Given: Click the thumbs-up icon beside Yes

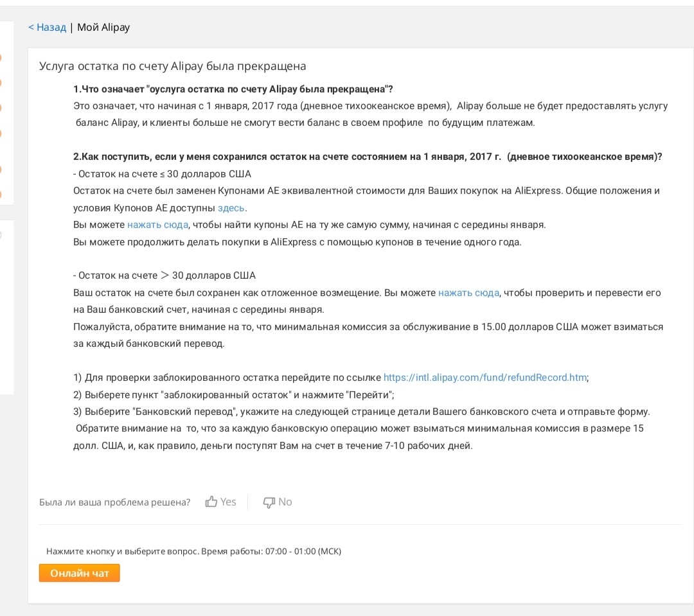Looking at the screenshot, I should point(211,502).
